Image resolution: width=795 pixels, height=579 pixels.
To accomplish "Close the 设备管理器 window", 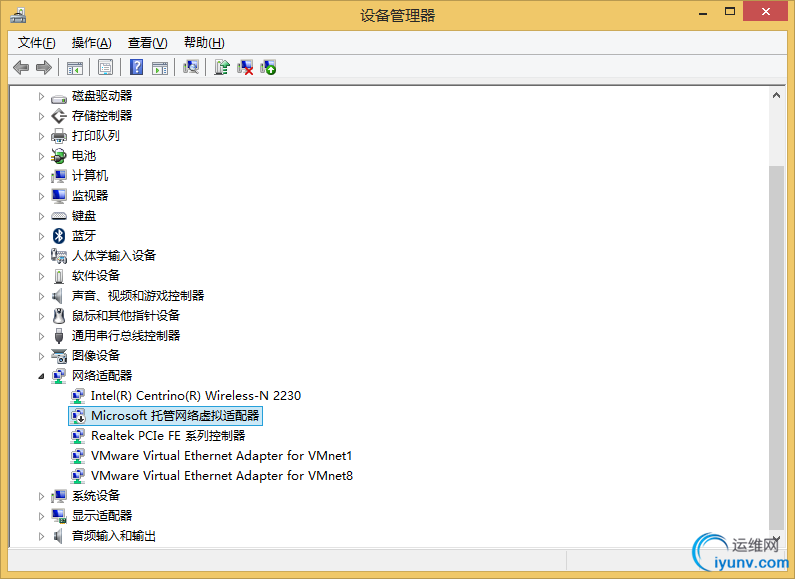I will click(765, 11).
